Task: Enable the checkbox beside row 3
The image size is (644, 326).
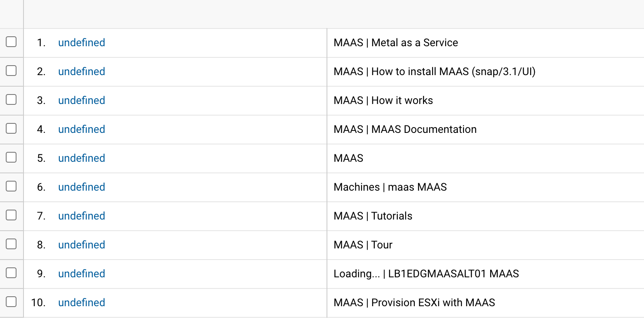Action: [12, 100]
